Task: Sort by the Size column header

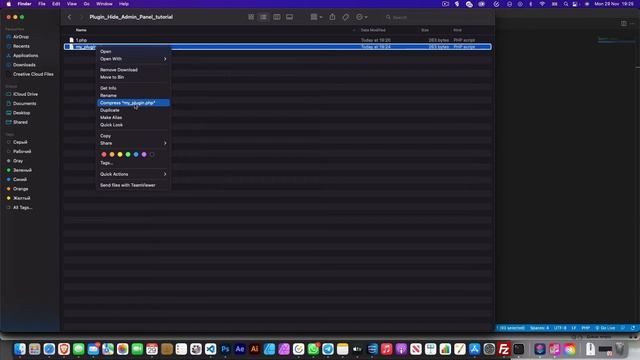Action: 425,30
